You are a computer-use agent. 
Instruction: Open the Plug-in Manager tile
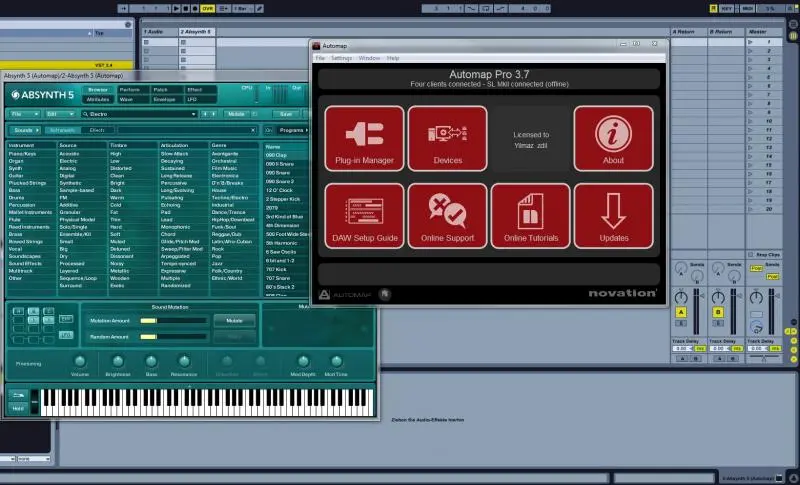(x=364, y=139)
